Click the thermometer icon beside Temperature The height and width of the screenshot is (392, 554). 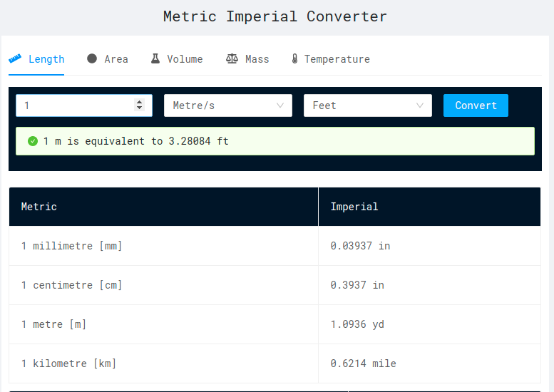294,58
